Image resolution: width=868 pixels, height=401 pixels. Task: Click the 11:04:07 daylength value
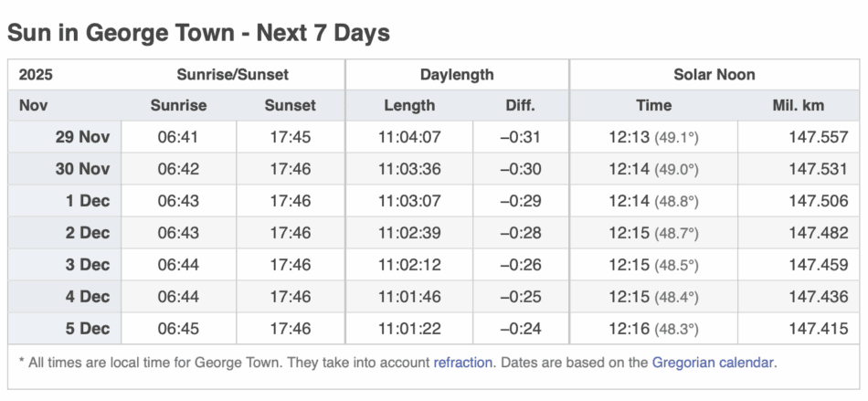(x=409, y=137)
